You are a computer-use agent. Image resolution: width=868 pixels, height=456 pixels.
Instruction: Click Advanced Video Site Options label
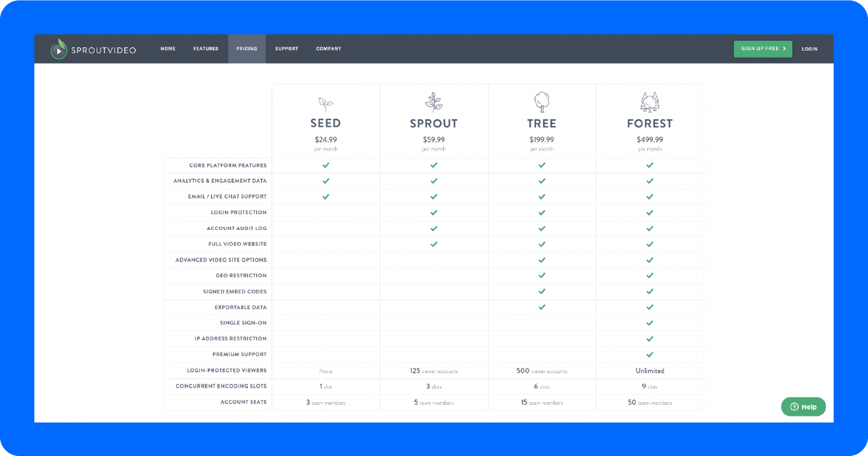click(221, 260)
